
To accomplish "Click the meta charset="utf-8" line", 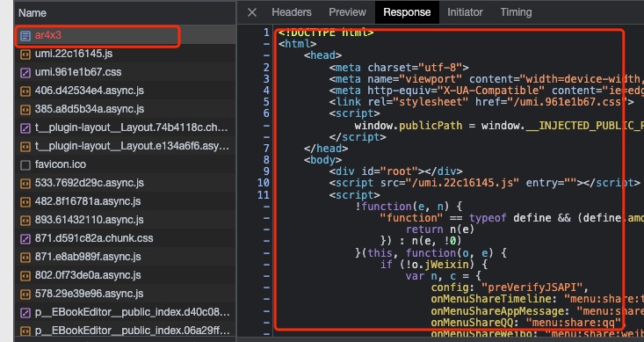I will [399, 68].
